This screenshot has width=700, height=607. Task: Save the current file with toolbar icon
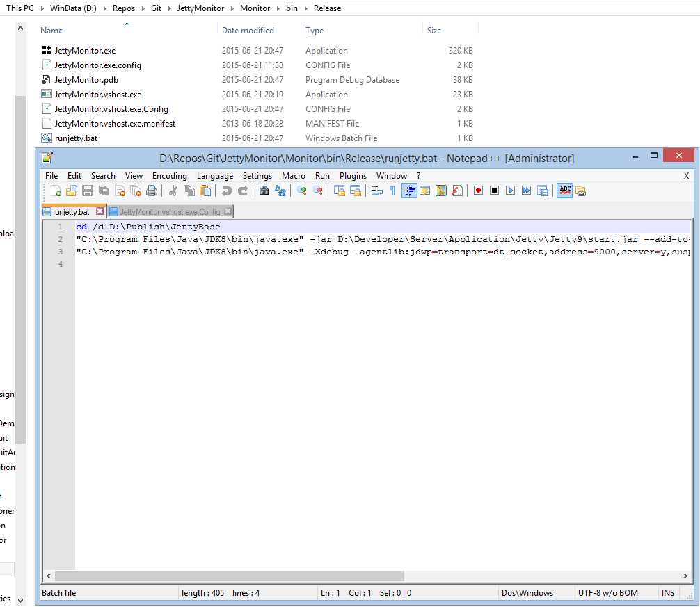point(88,191)
